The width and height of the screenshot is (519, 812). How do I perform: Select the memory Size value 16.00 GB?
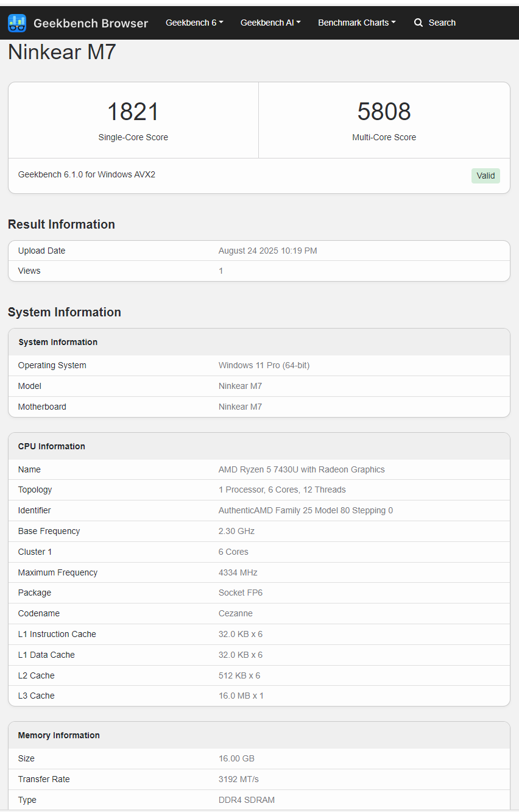coord(236,758)
